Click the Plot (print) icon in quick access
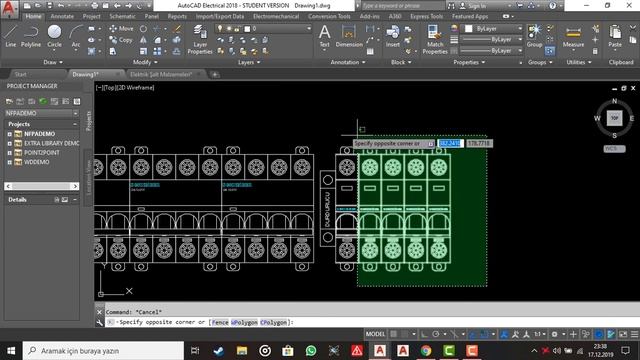Viewport: 640px width, 360px height. (x=94, y=6)
